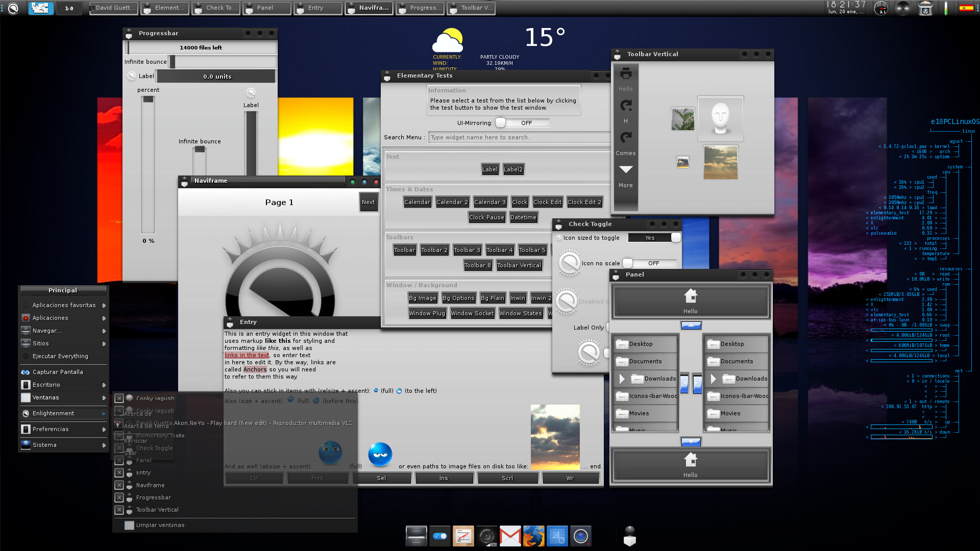The width and height of the screenshot is (980, 551).
Task: Click the Enlightenment start menu icon
Action: (13, 8)
